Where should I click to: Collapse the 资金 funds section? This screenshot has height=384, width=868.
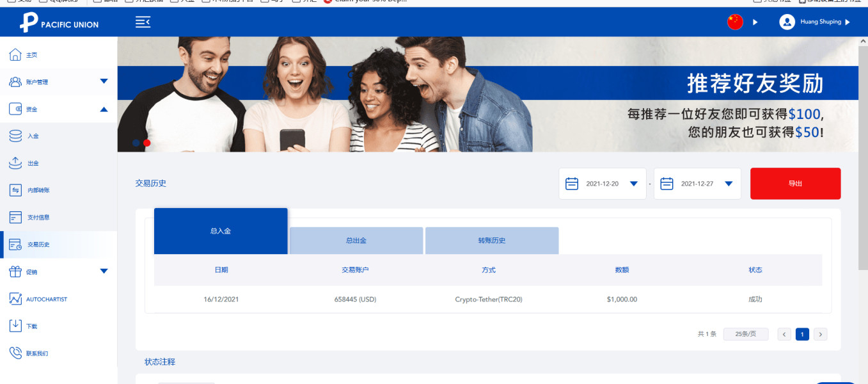coord(104,109)
